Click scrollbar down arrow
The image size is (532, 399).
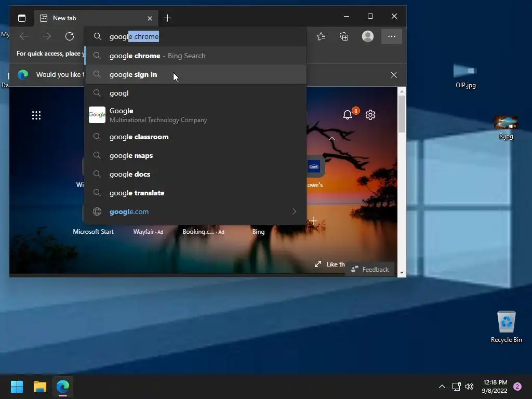402,273
